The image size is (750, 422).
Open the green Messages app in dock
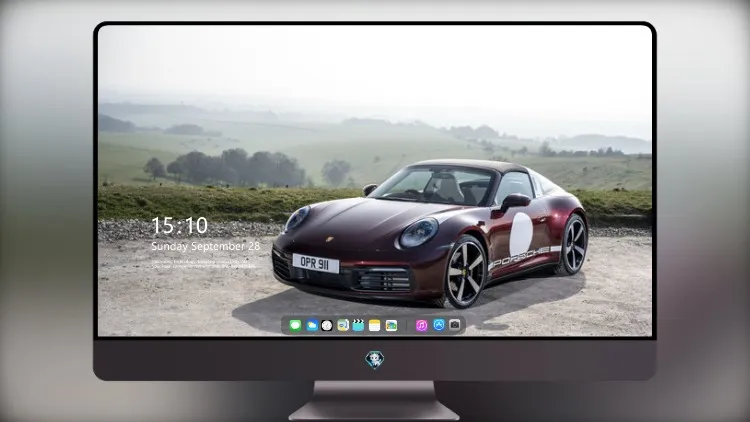[x=296, y=326]
